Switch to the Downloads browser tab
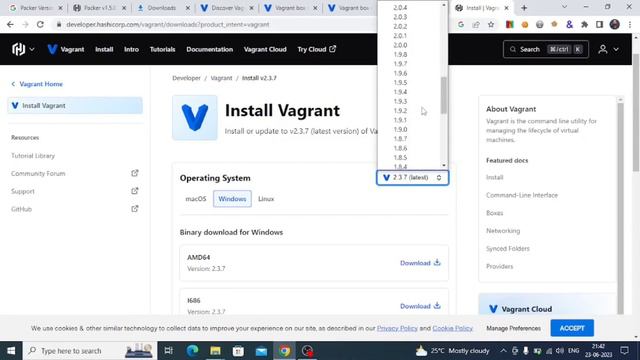The height and width of the screenshot is (360, 640). [163, 8]
